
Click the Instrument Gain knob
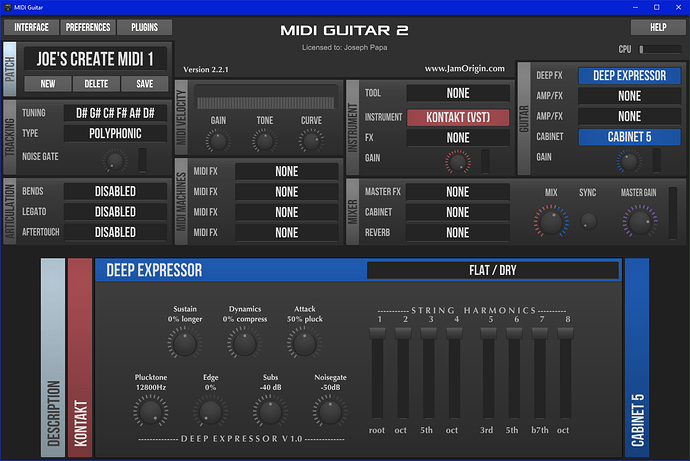coord(458,162)
